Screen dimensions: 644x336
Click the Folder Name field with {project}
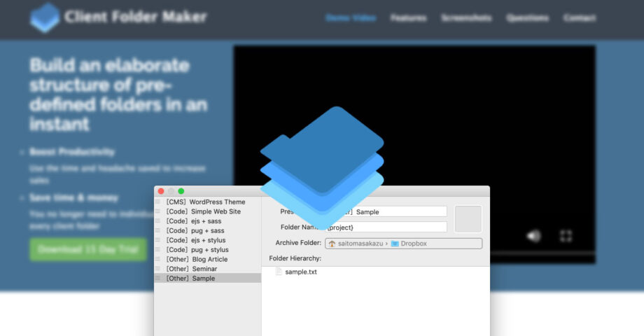386,227
